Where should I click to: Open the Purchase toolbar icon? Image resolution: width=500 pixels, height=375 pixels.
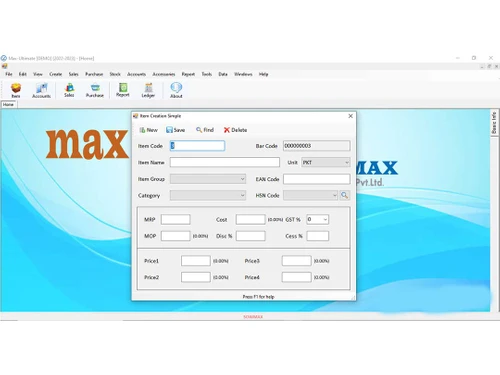tap(95, 90)
